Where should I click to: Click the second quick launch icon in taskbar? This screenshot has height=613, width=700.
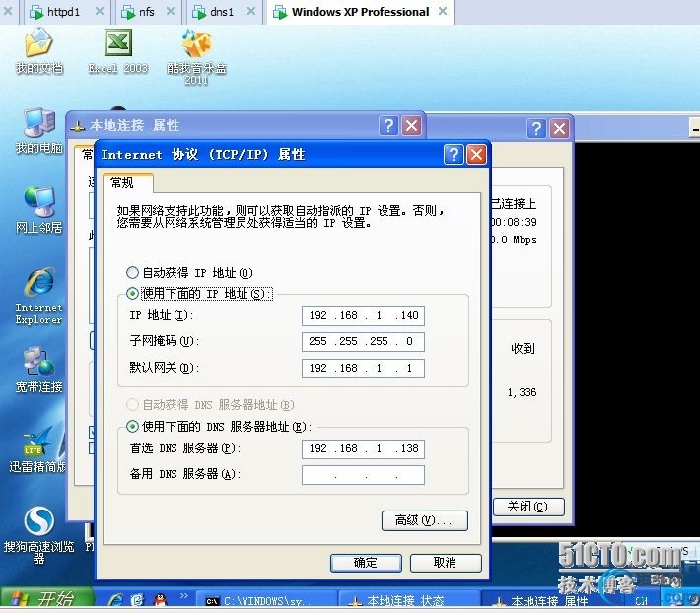(x=138, y=599)
